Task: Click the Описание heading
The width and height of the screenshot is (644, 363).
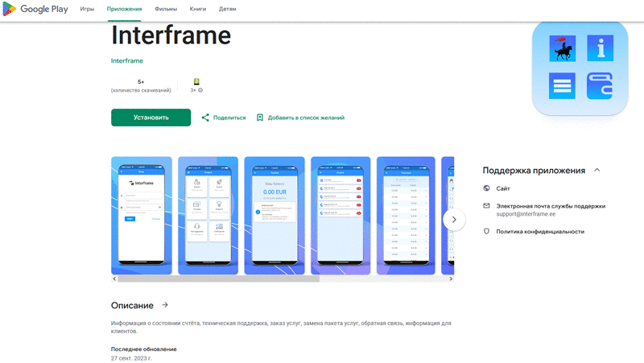Action: [x=132, y=306]
